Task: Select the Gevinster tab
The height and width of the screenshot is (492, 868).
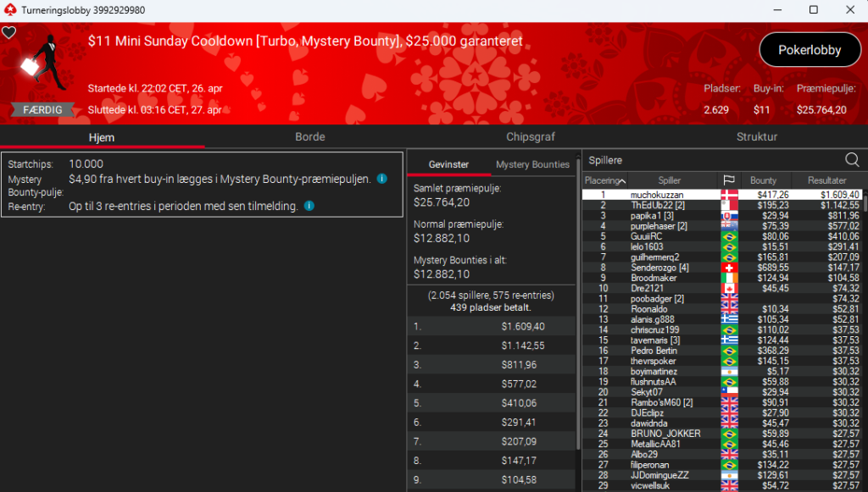Action: (448, 164)
